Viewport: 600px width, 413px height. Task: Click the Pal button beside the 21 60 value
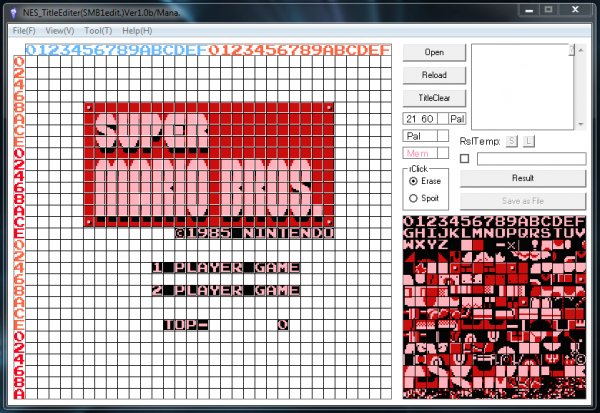pos(457,119)
